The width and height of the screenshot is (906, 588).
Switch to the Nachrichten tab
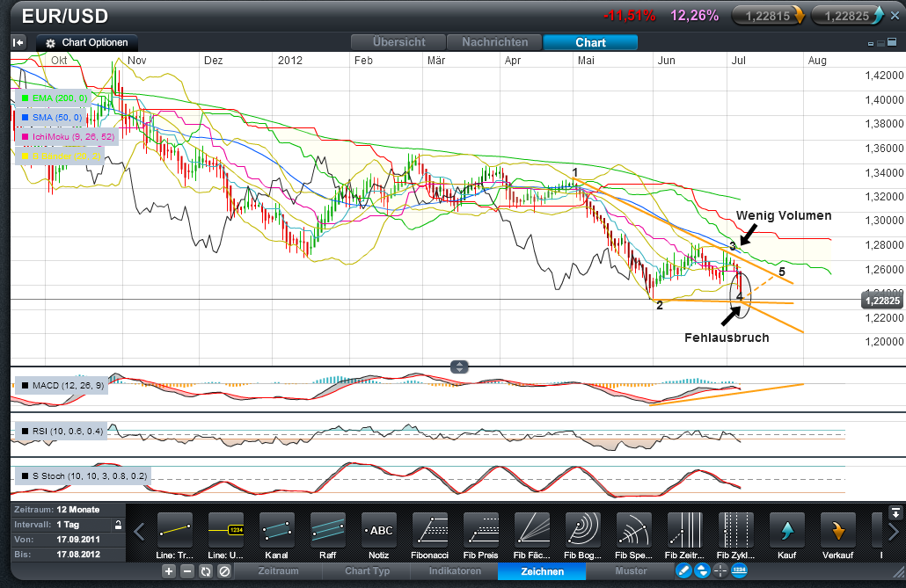[494, 42]
